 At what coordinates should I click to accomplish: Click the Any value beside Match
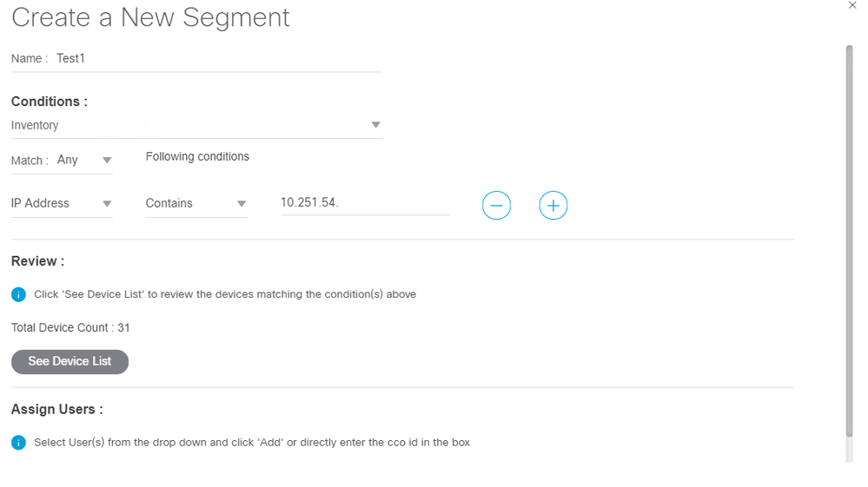pos(68,160)
